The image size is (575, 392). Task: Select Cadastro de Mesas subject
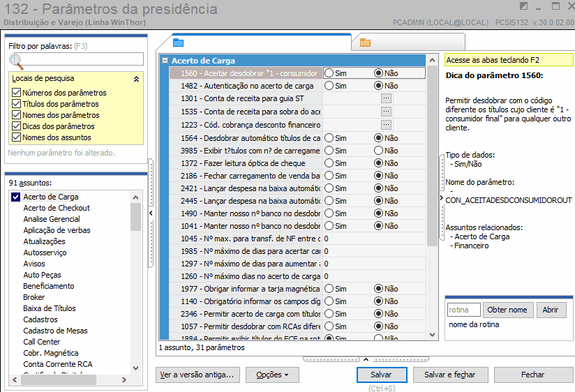coord(55,331)
